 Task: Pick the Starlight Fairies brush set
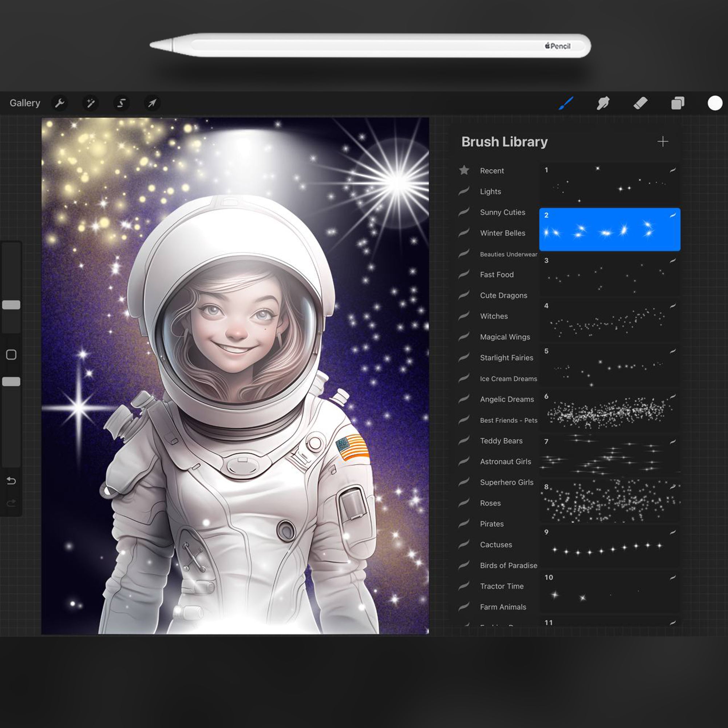(x=506, y=357)
